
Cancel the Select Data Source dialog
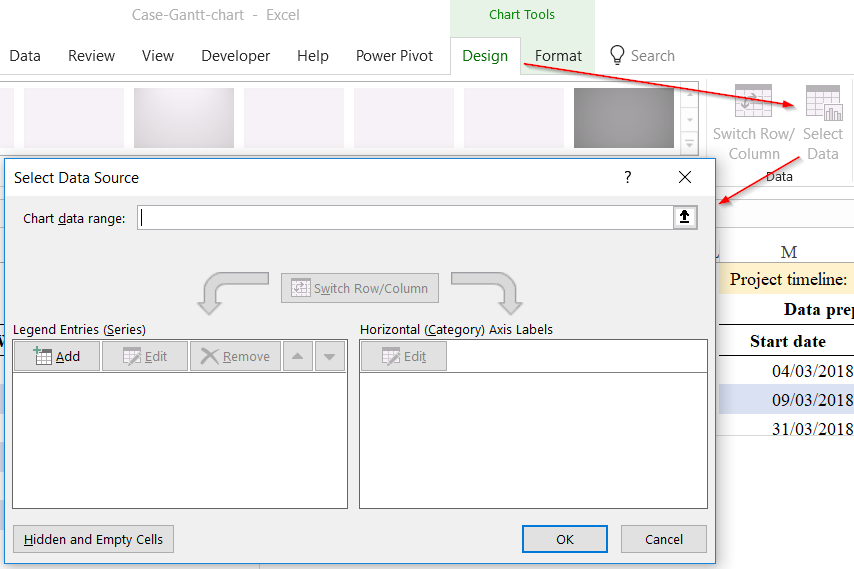663,539
